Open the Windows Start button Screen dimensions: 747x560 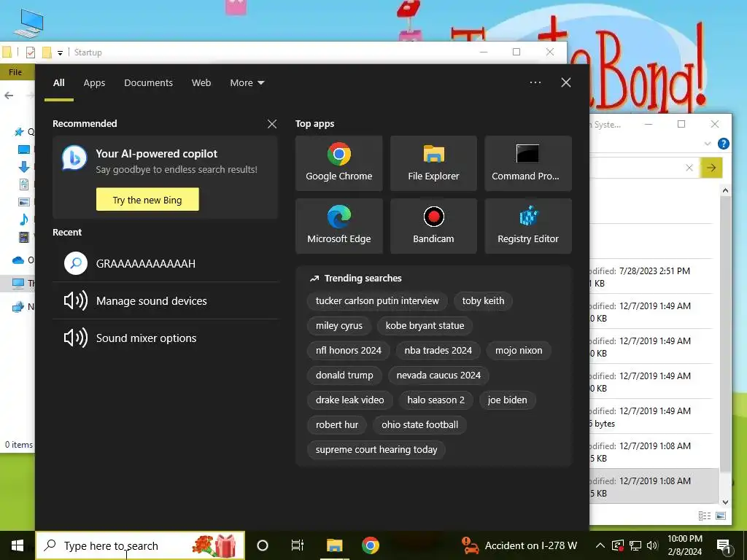[18, 545]
